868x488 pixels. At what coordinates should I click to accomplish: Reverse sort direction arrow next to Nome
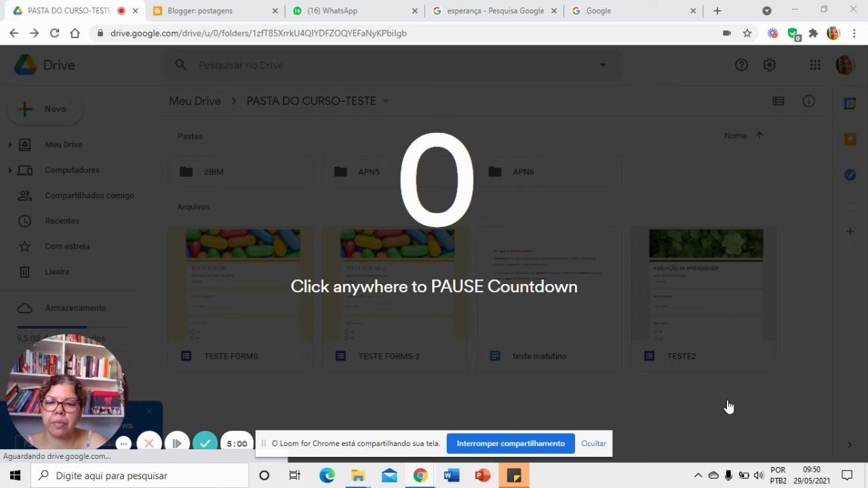(759, 136)
